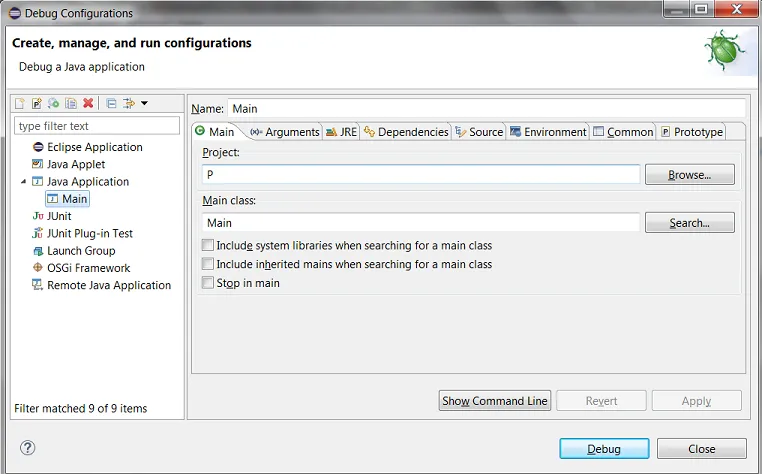This screenshot has width=762, height=474.
Task: Click the Eclipse Application icon in tree
Action: pyautogui.click(x=38, y=147)
